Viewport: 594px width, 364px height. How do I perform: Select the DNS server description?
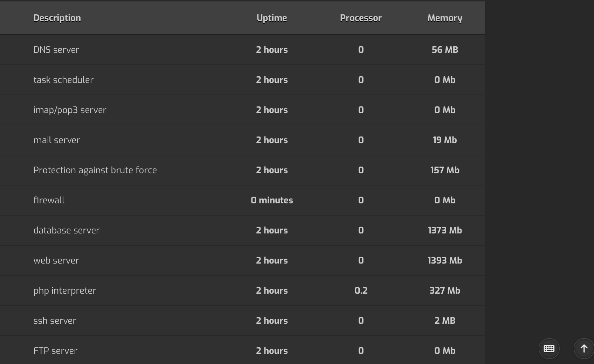click(x=56, y=50)
